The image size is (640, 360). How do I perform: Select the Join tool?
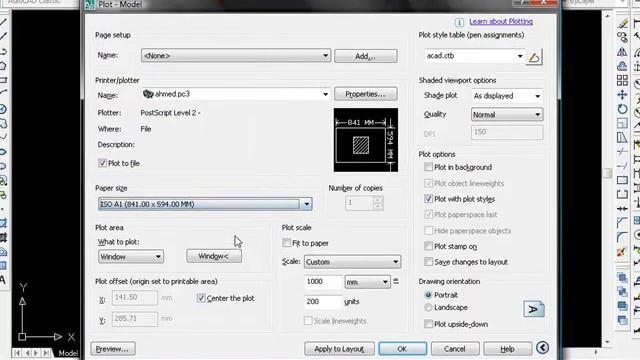[622, 209]
